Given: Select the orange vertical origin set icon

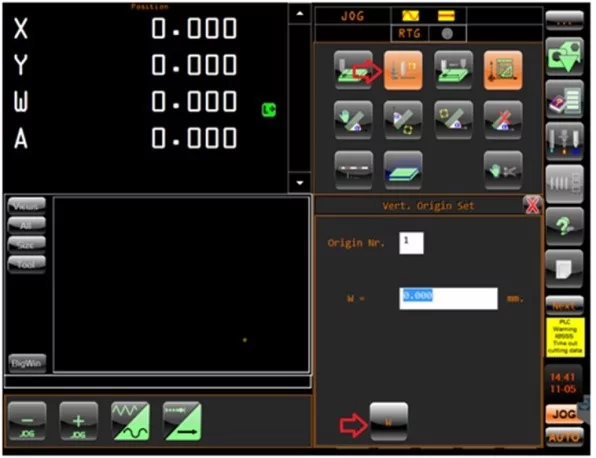Looking at the screenshot, I should pos(403,70).
